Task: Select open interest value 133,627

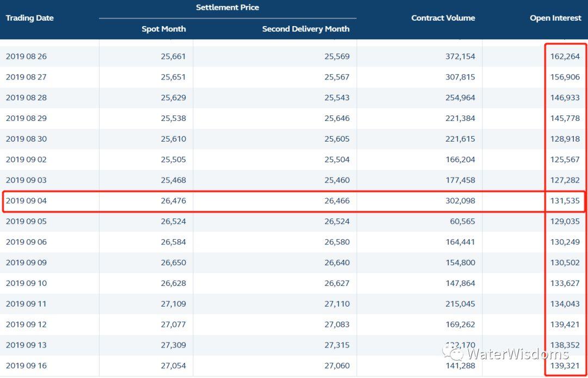Action: coord(565,283)
